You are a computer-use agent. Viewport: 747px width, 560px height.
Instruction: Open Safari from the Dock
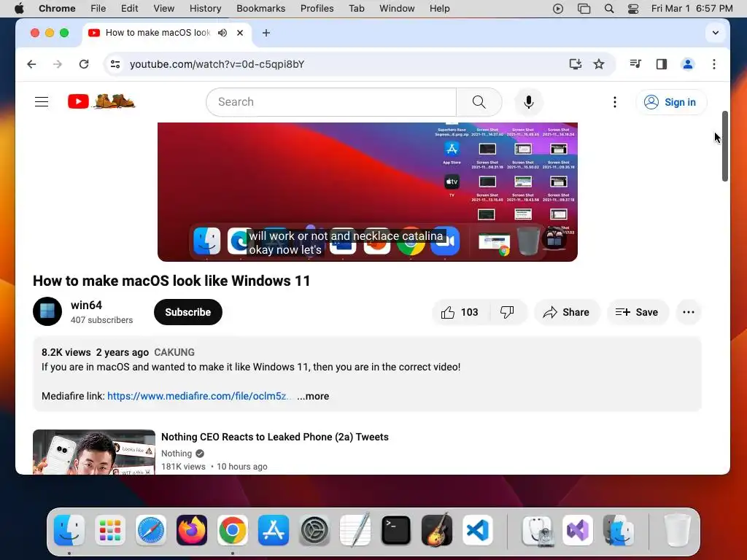point(151,530)
